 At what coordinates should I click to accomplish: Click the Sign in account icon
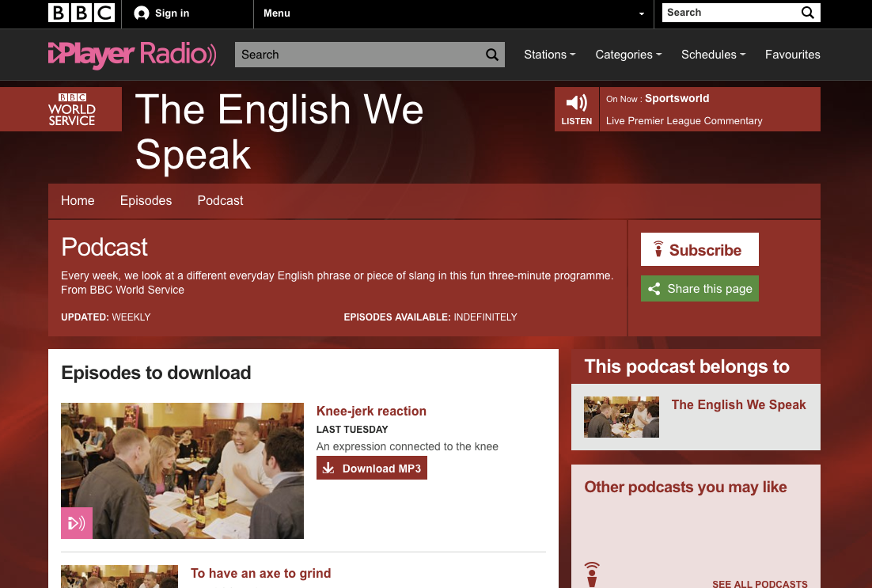[142, 13]
